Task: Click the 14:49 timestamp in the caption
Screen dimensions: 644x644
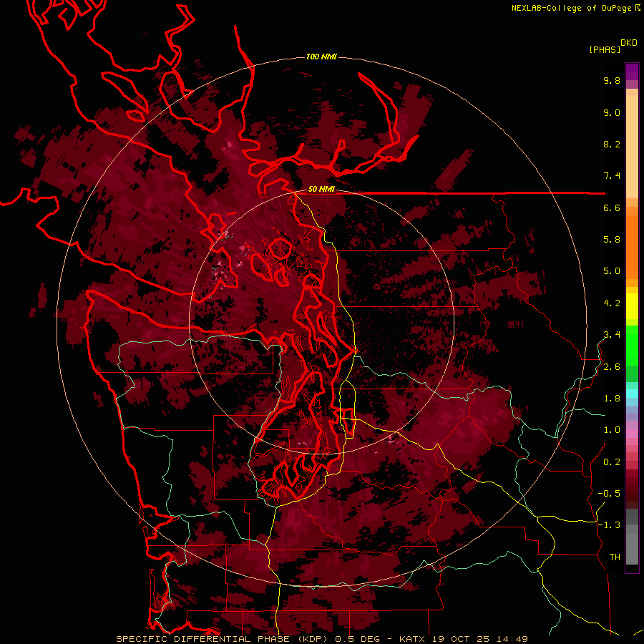Action: pyautogui.click(x=512, y=639)
